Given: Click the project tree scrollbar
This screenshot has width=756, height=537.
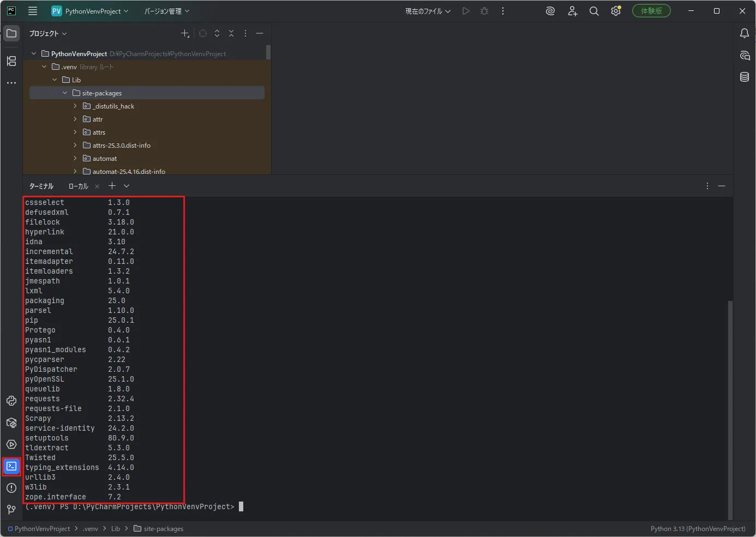Looking at the screenshot, I should (268, 52).
